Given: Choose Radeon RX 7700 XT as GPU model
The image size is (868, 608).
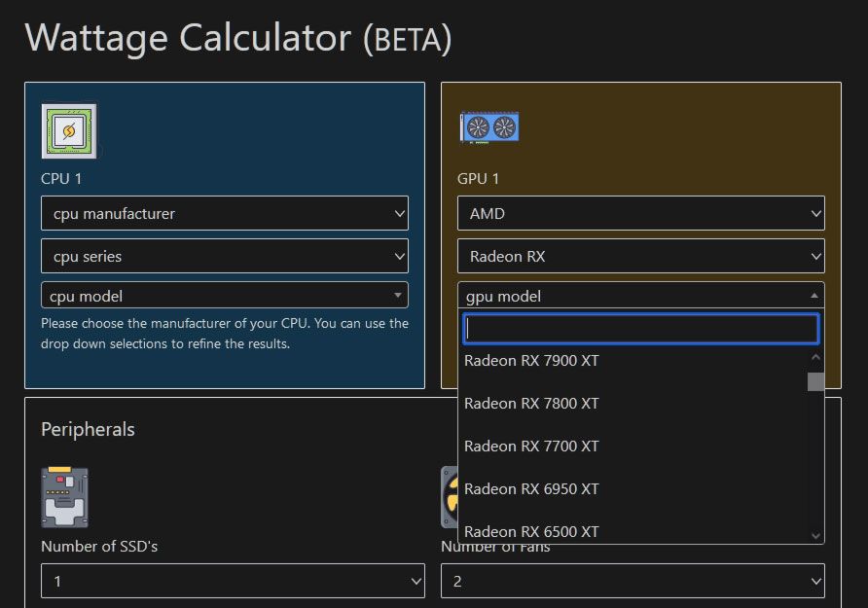Looking at the screenshot, I should (532, 446).
